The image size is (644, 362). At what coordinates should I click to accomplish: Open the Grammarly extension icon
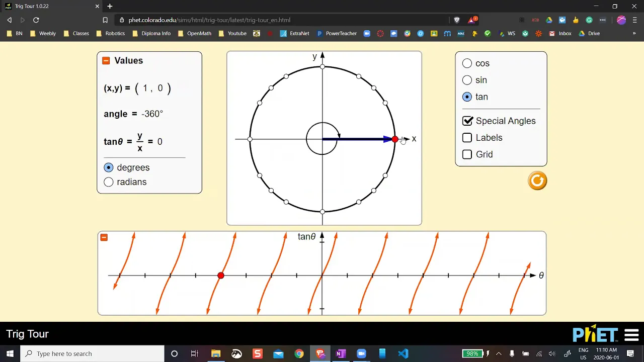[589, 20]
